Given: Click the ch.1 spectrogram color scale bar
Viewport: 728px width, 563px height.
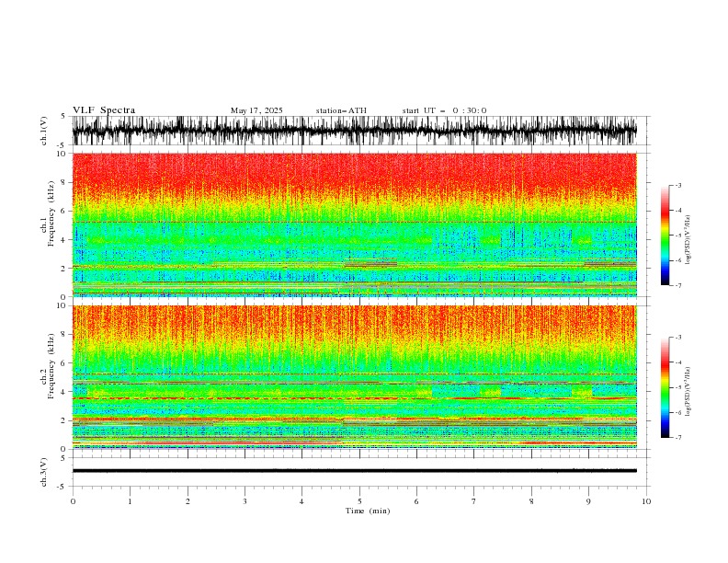Looking at the screenshot, I should 665,236.
